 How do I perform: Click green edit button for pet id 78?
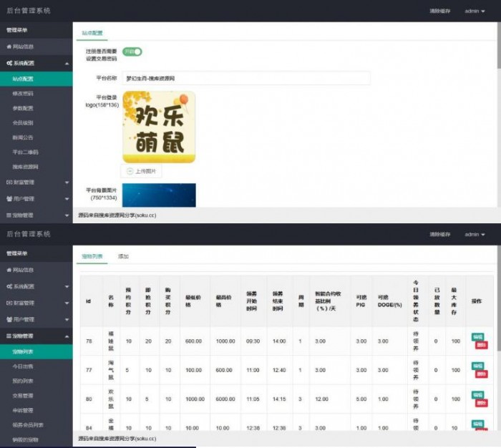477,337
